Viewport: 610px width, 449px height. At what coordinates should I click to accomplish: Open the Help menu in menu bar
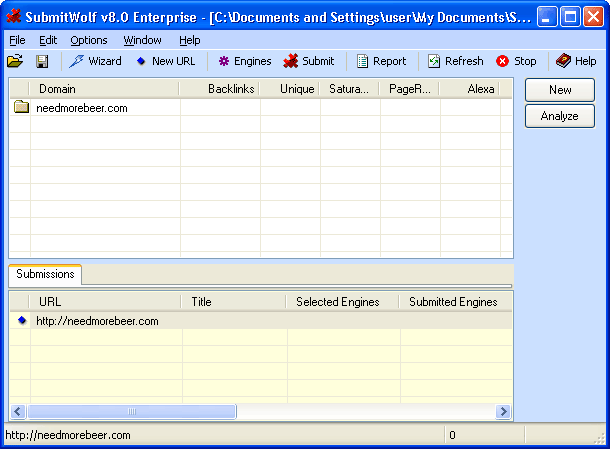[x=189, y=40]
